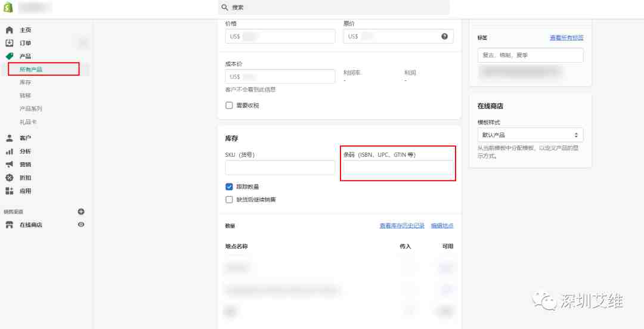Click the 在线商店 card heading
This screenshot has width=644, height=329.
[490, 106]
